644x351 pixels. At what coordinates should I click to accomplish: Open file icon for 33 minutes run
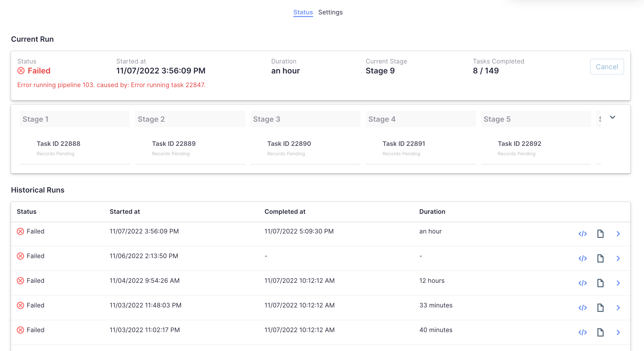tap(600, 308)
